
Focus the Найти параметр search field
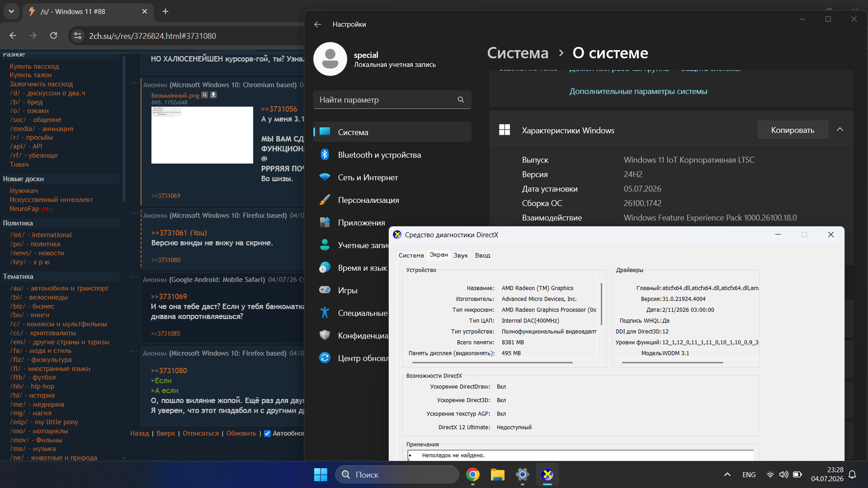pyautogui.click(x=392, y=99)
